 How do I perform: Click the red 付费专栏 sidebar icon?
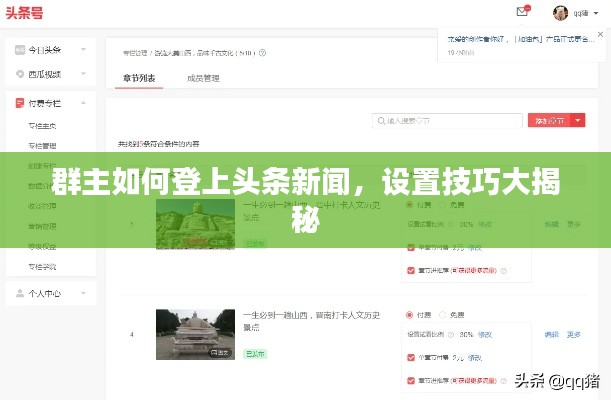click(x=19, y=103)
